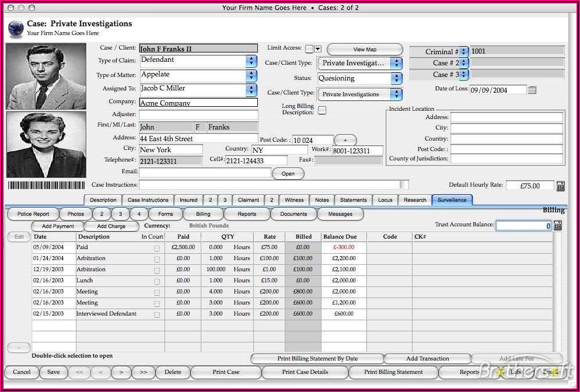Screen dimensions: 580x392
Task: Enable the Limit Access checkbox
Action: point(309,49)
